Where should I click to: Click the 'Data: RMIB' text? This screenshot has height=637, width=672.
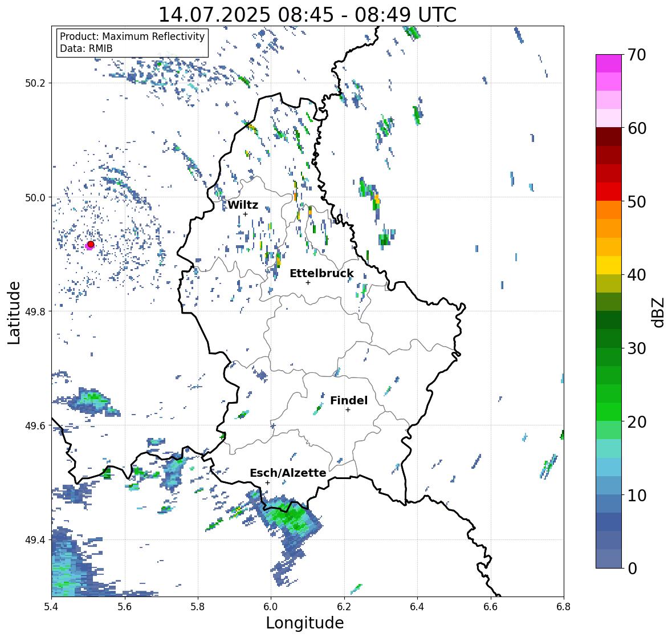coord(86,48)
